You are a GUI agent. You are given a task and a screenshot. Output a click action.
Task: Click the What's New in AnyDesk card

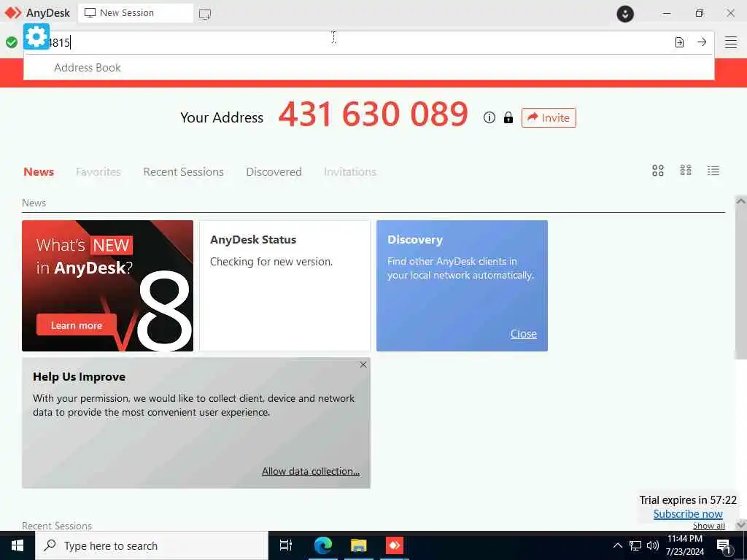[x=108, y=286]
